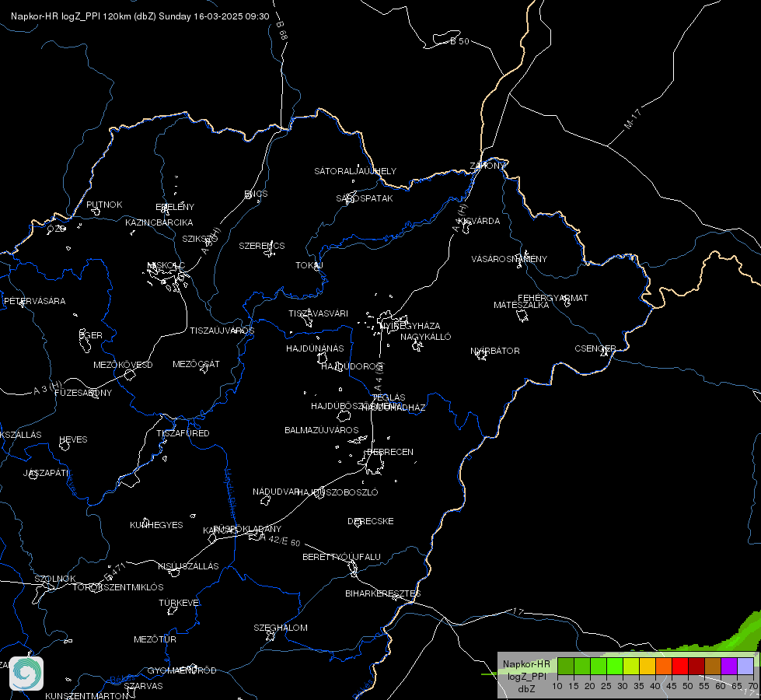Screen dimensions: 761x700
Task: Click the KUNHEGYES town label
Action: [156, 525]
